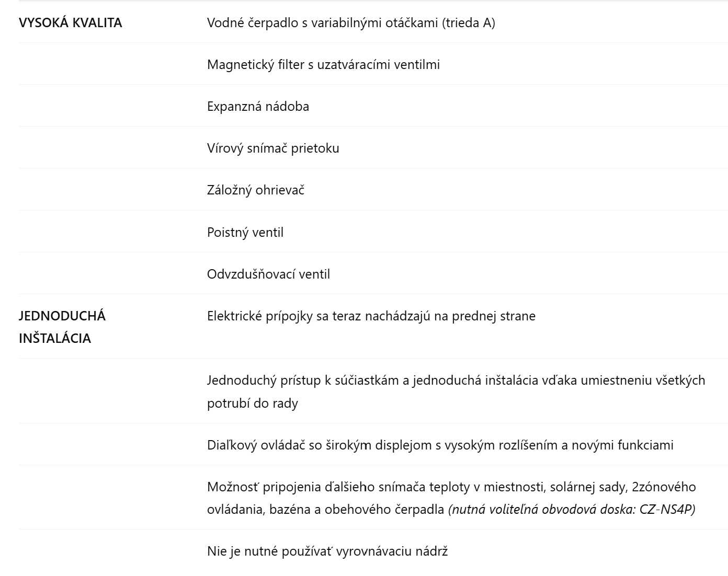The height and width of the screenshot is (576, 728).
Task: Click the 'Elektrické prípojky' front-side connection row
Action: 371,316
